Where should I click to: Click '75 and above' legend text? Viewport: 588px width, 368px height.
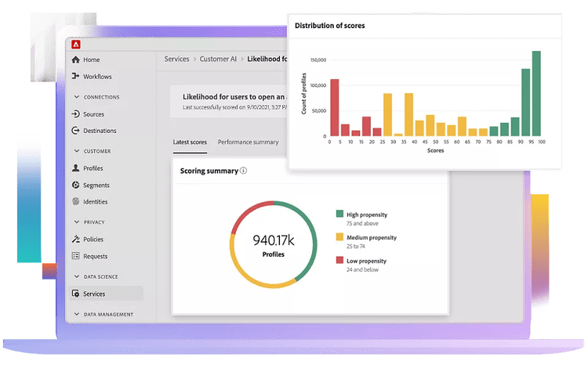pyautogui.click(x=362, y=223)
